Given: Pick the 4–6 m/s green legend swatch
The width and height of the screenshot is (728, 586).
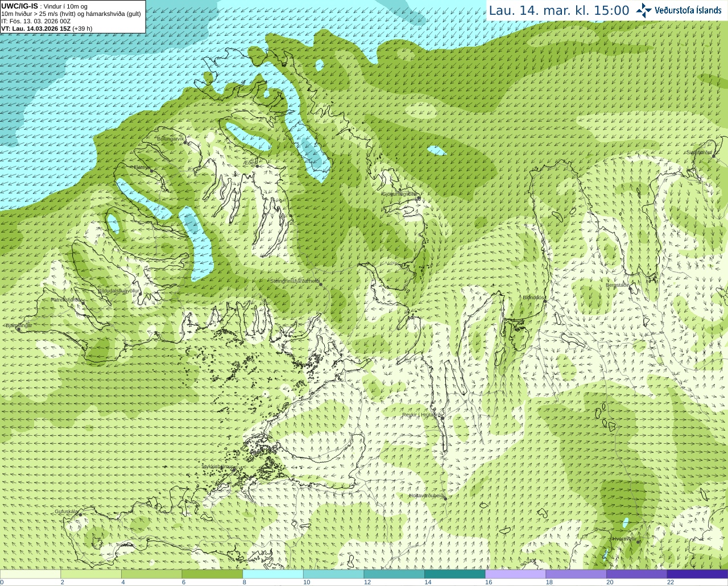Looking at the screenshot, I should click(x=151, y=574).
